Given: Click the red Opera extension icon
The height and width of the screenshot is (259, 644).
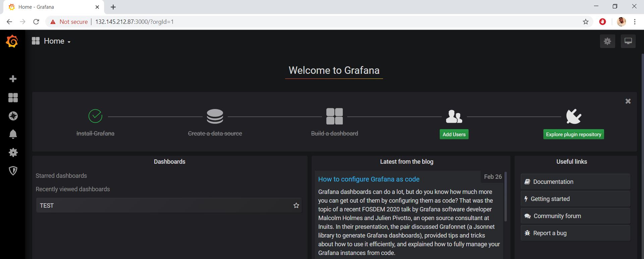Looking at the screenshot, I should click(603, 22).
